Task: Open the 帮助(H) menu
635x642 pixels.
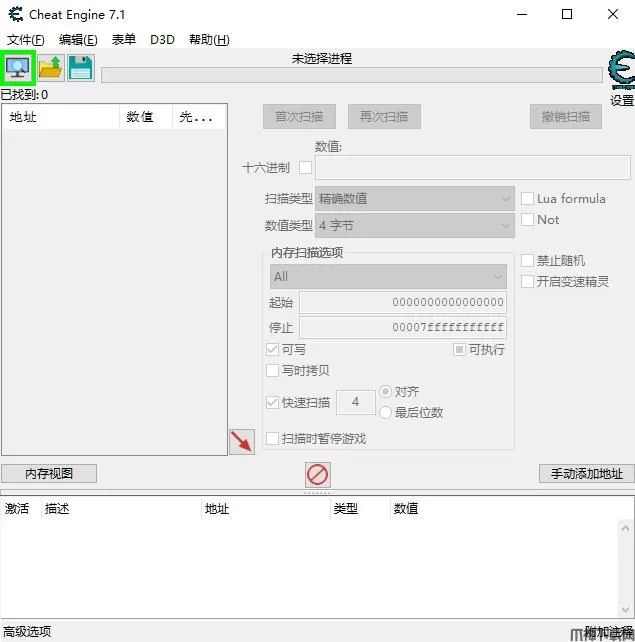Action: tap(209, 40)
